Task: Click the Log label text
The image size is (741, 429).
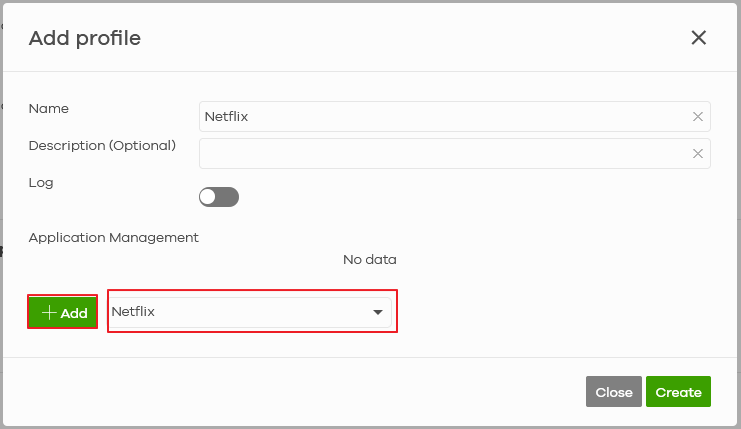Action: pyautogui.click(x=41, y=182)
